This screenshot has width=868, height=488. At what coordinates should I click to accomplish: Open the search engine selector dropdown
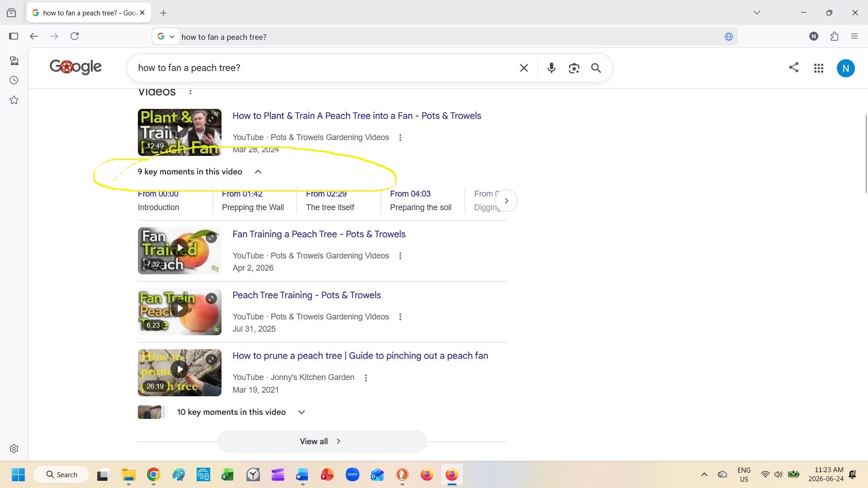click(x=165, y=37)
